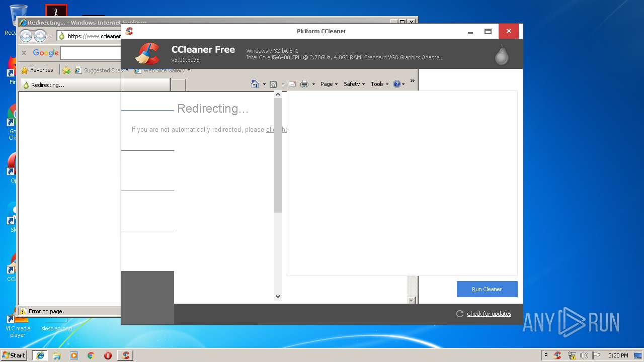Click the RSS feeds icon in IE
Image resolution: width=644 pixels, height=362 pixels.
point(273,84)
